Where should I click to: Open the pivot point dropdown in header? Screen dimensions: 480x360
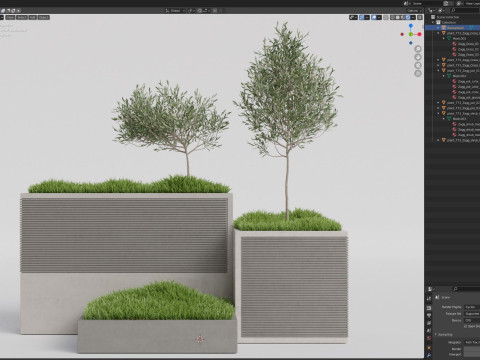pos(192,11)
